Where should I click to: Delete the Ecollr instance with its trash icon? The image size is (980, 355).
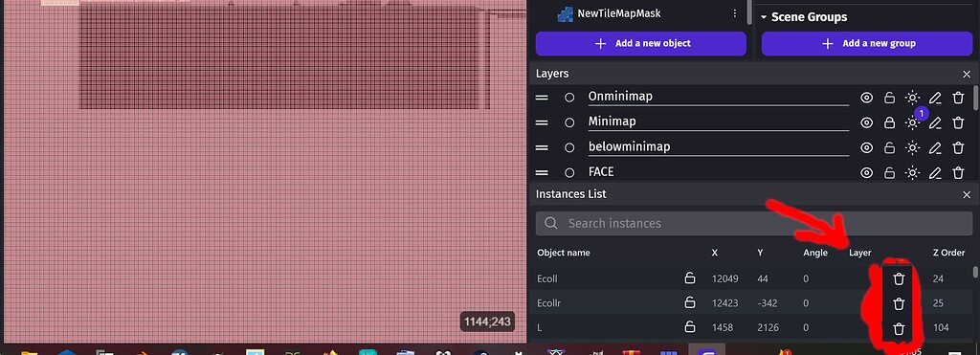pyautogui.click(x=898, y=303)
